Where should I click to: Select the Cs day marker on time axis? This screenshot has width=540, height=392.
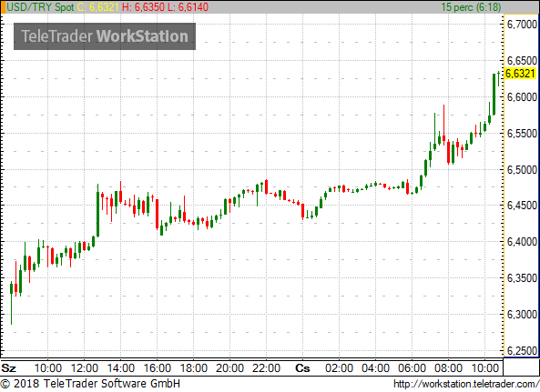click(302, 368)
